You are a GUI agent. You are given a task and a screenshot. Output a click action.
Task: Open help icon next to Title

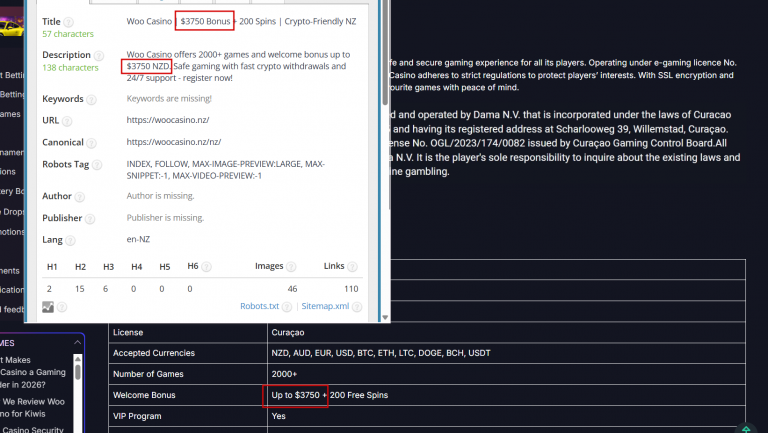tap(69, 22)
